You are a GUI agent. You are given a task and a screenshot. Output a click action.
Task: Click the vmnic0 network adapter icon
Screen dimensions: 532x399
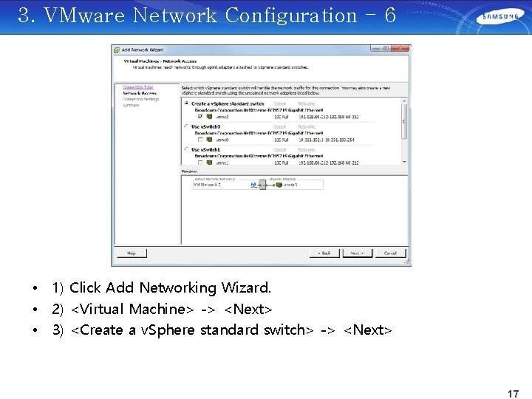pyautogui.click(x=209, y=140)
